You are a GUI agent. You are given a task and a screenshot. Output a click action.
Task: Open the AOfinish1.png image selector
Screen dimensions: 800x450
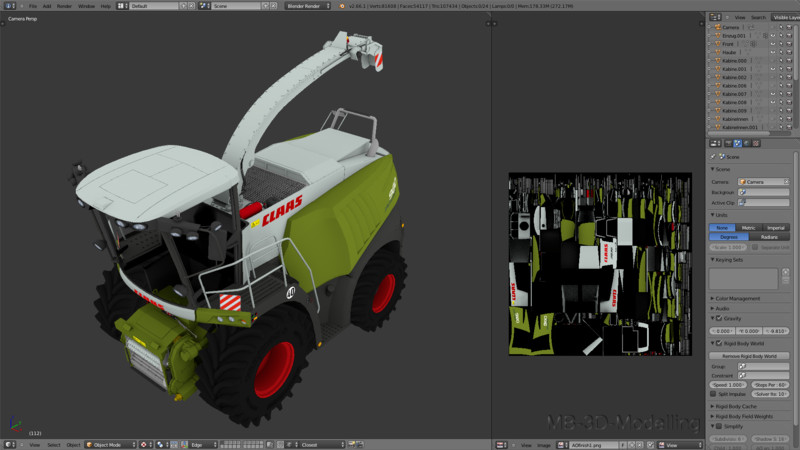594,445
